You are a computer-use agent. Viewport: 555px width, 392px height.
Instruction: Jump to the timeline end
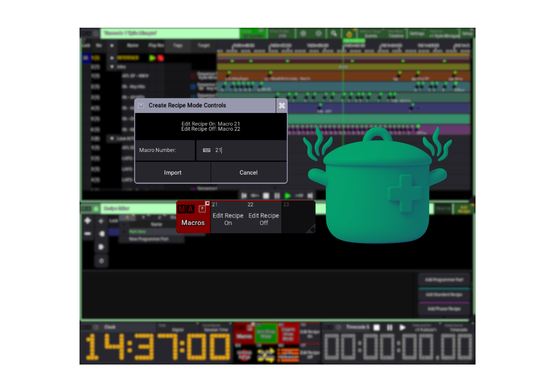pyautogui.click(x=310, y=196)
